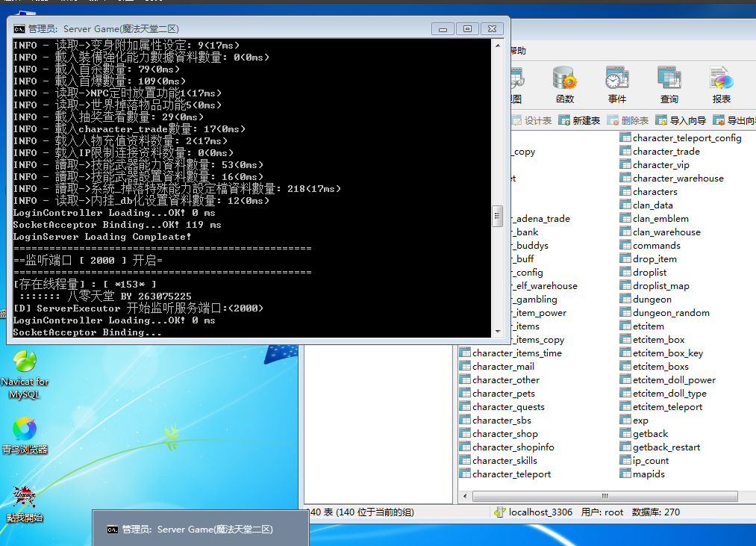
Task: Click the 设计表 button in Navicat
Action: (x=532, y=120)
